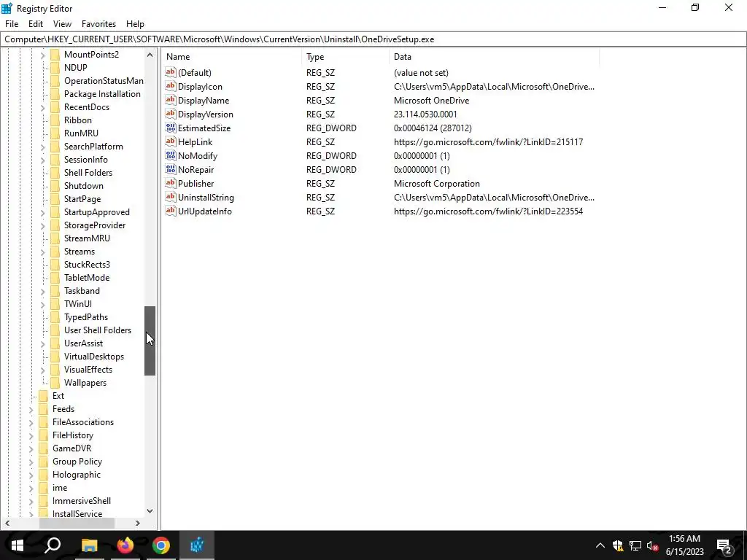This screenshot has width=747, height=560.
Task: Select the DisplayVersion string value icon
Action: tap(171, 114)
